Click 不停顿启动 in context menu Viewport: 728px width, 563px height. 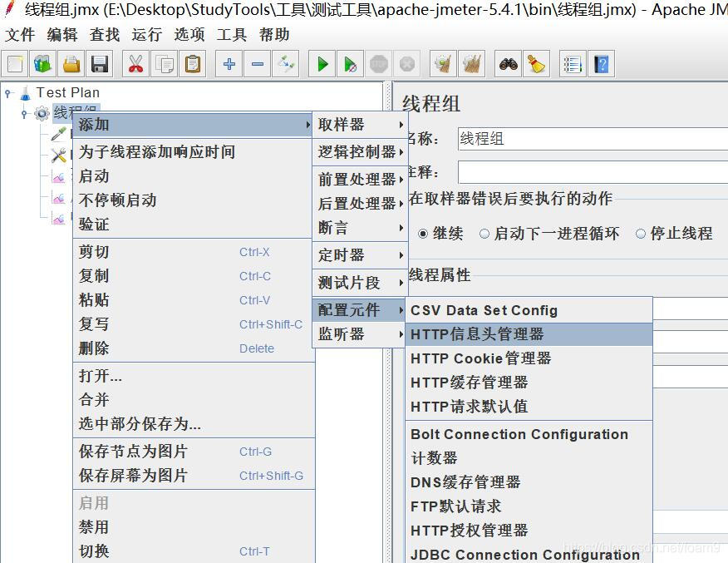(x=193, y=200)
